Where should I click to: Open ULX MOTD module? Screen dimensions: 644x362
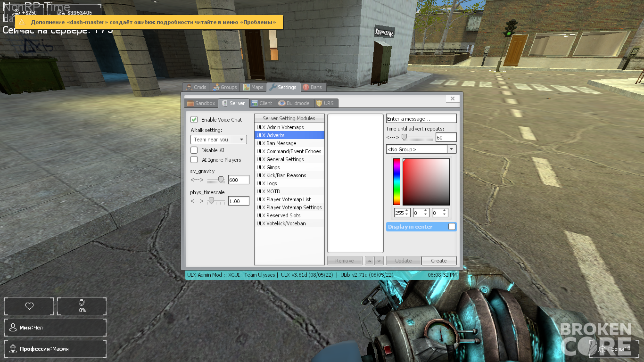click(289, 191)
